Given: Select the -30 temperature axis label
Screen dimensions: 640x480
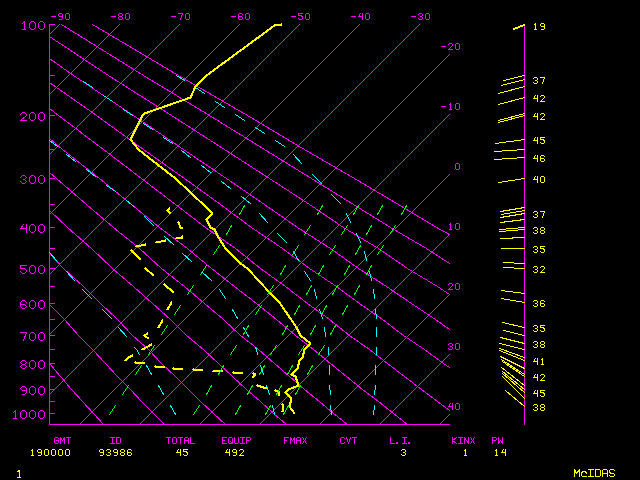Looking at the screenshot, I should (420, 16).
